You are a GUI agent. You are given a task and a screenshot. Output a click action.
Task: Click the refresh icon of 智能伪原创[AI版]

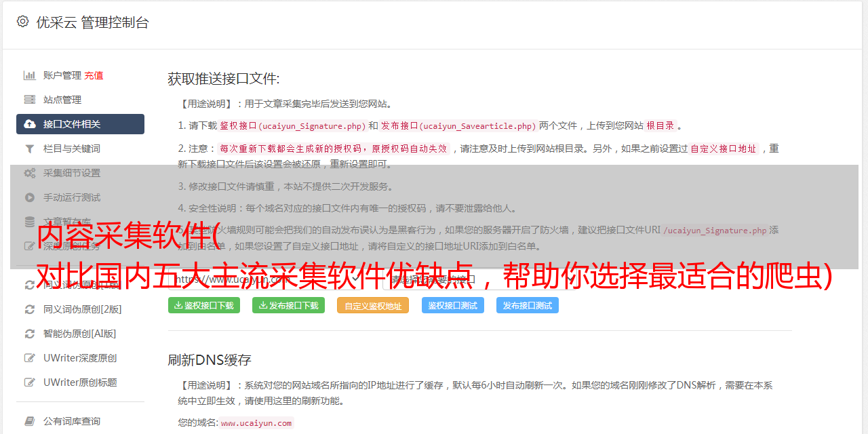(x=30, y=334)
